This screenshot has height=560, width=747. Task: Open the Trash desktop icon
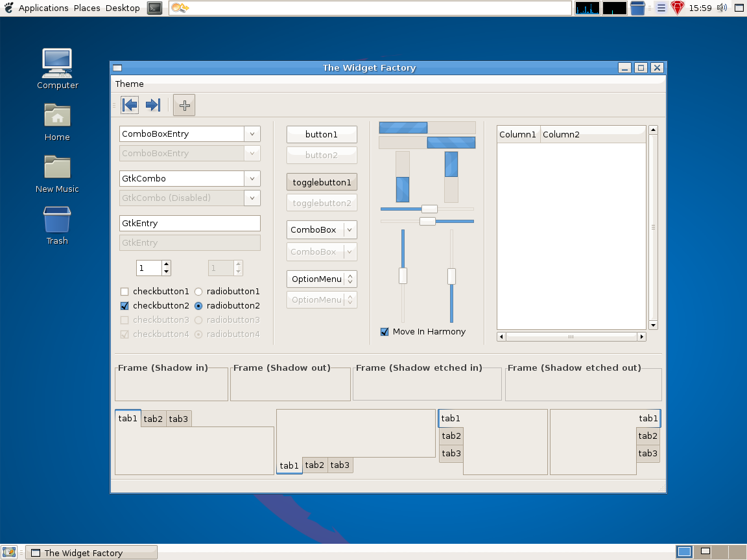tap(57, 226)
